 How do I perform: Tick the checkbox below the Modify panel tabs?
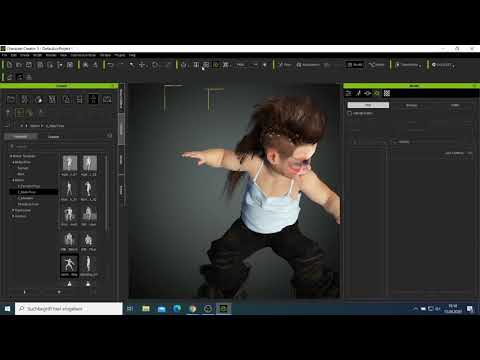click(349, 113)
